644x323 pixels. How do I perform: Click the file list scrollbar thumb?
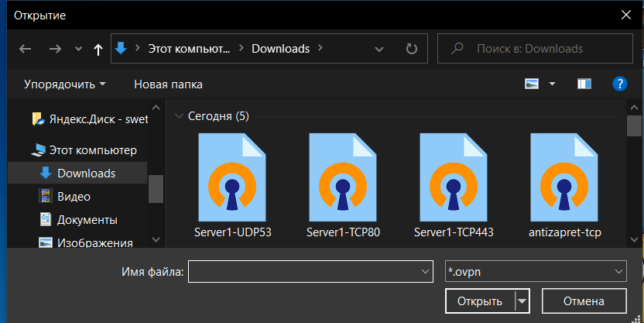pos(634,125)
